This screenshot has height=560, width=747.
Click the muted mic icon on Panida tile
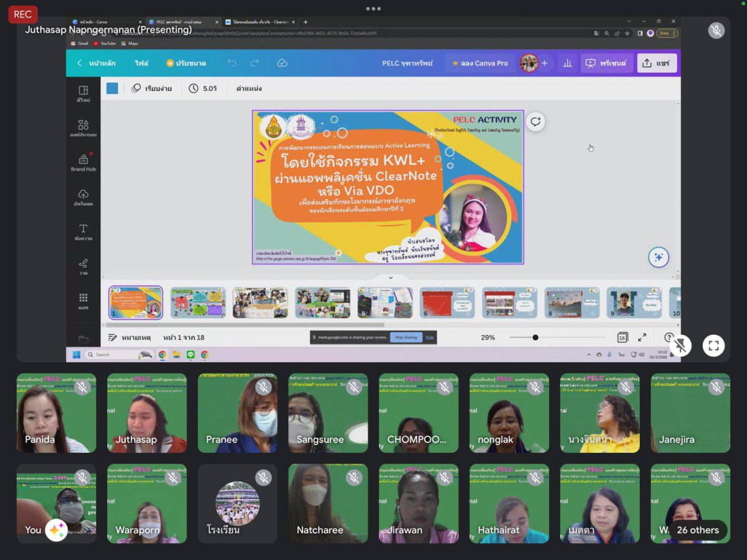[82, 387]
